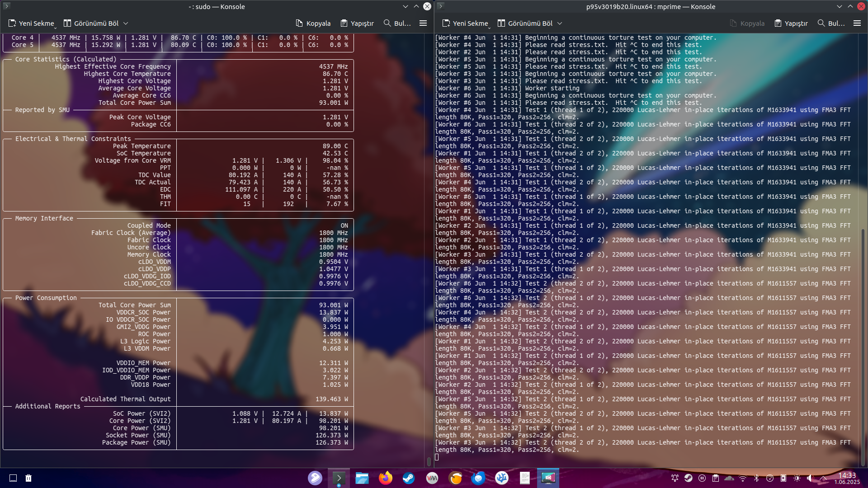Click the mprime terminal cursor prompt
The image size is (868, 488).
(x=437, y=457)
